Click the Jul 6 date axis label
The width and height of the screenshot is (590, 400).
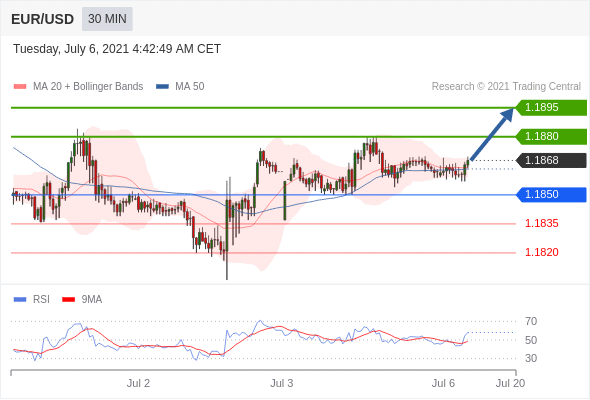point(443,383)
